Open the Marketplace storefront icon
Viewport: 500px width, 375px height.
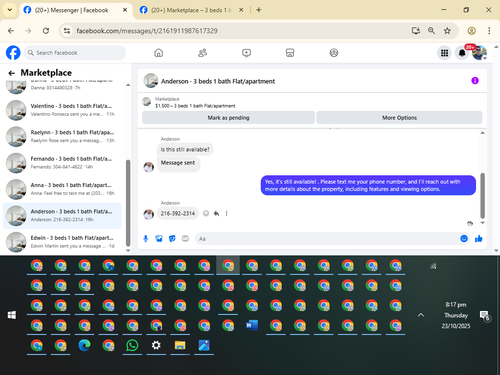(x=290, y=53)
